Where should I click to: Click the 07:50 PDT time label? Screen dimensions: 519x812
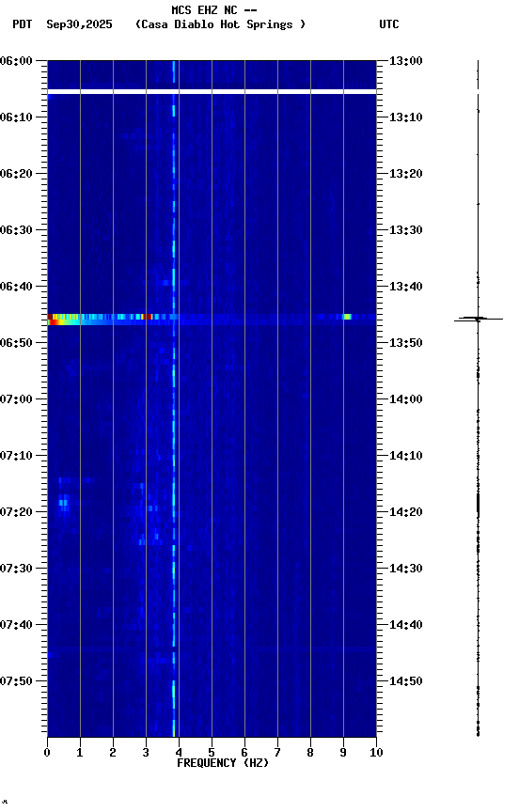16,681
